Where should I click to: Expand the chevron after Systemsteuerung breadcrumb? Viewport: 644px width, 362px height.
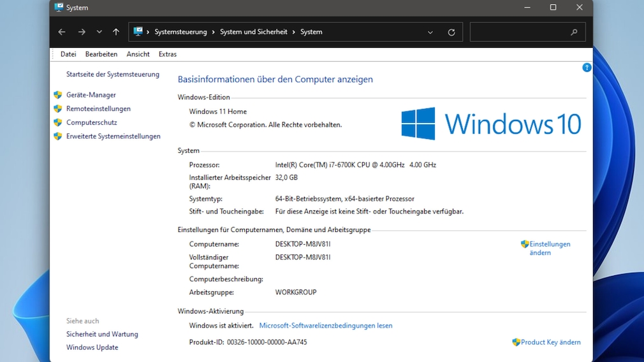coord(214,32)
